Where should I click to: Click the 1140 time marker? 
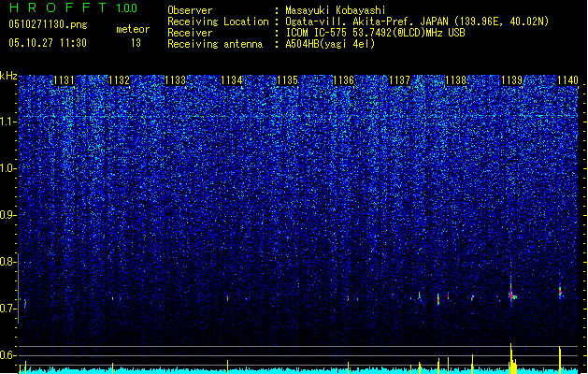pyautogui.click(x=567, y=80)
